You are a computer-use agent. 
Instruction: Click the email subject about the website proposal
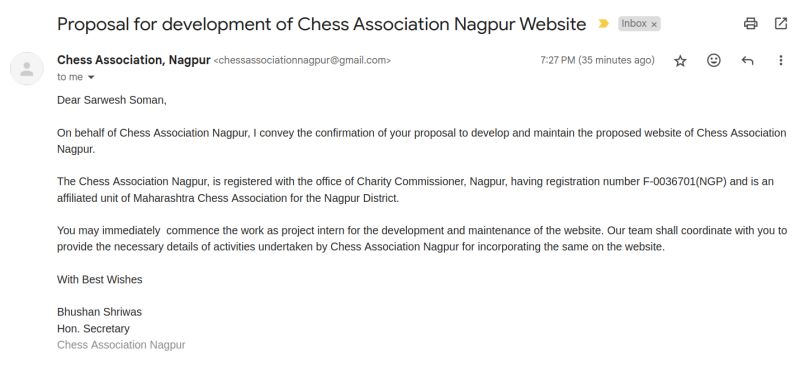point(321,24)
